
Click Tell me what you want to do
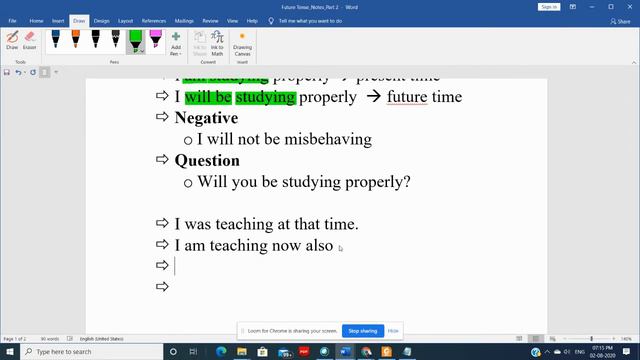pos(310,21)
